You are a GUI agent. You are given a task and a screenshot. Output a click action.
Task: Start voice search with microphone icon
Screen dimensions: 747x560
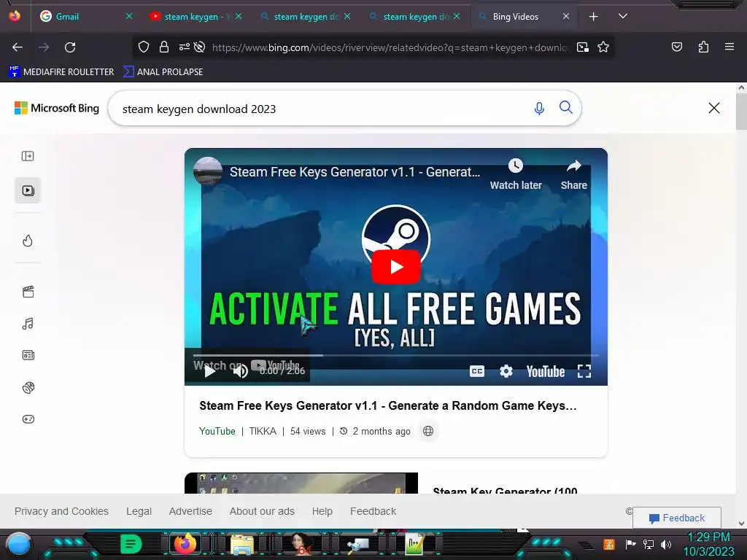(539, 108)
